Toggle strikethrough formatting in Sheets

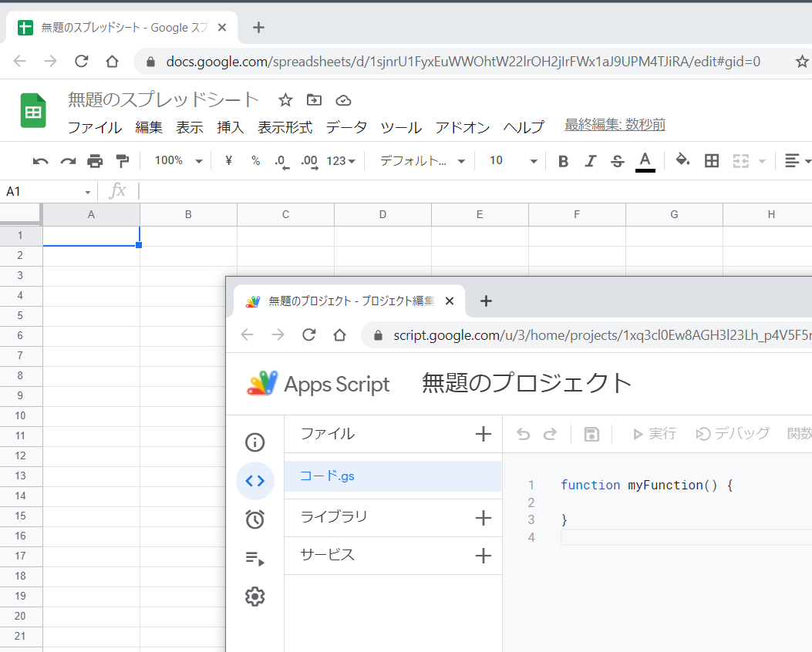617,161
